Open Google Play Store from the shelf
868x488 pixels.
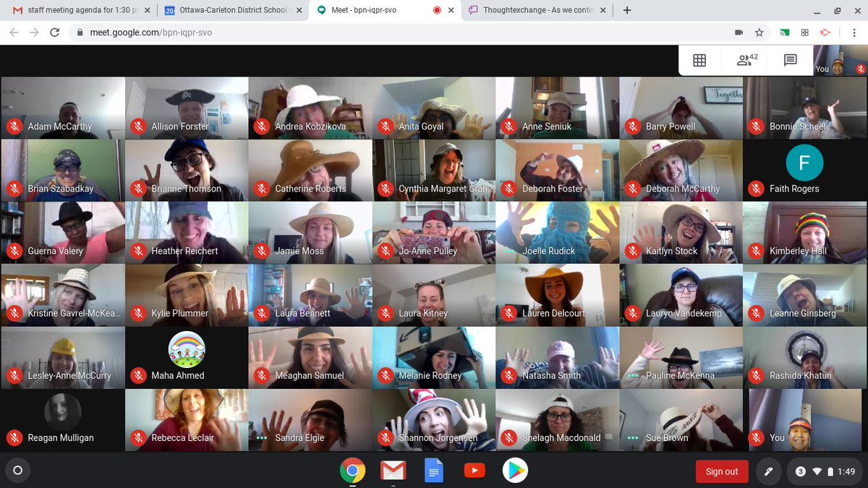pos(515,470)
